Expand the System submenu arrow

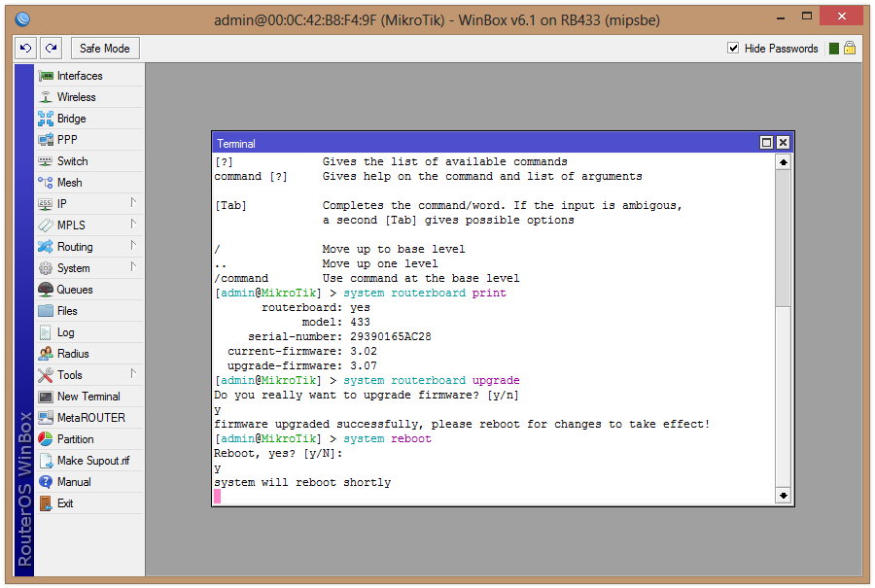point(133,266)
